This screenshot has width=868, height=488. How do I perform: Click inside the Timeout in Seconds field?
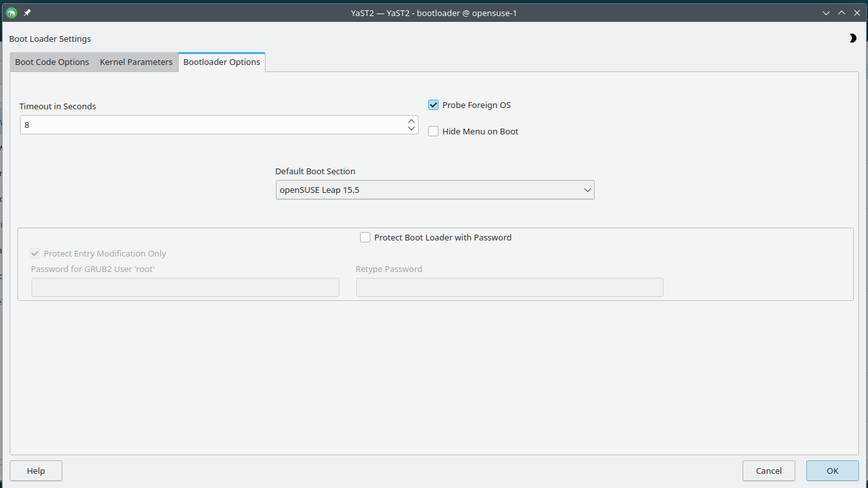(212, 125)
